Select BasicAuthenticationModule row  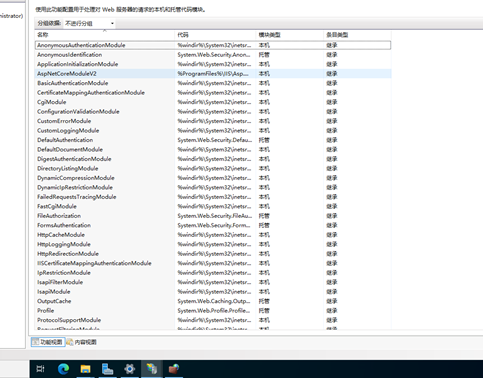(213, 83)
